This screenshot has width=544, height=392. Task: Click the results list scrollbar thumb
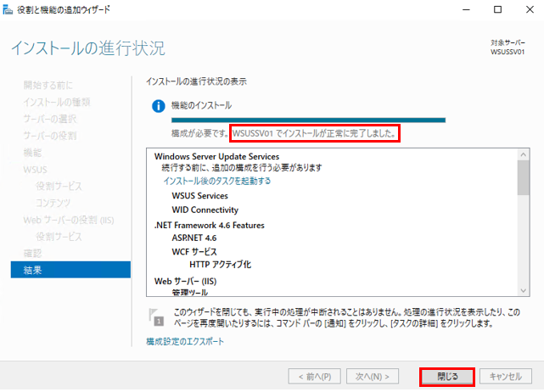pyautogui.click(x=523, y=176)
